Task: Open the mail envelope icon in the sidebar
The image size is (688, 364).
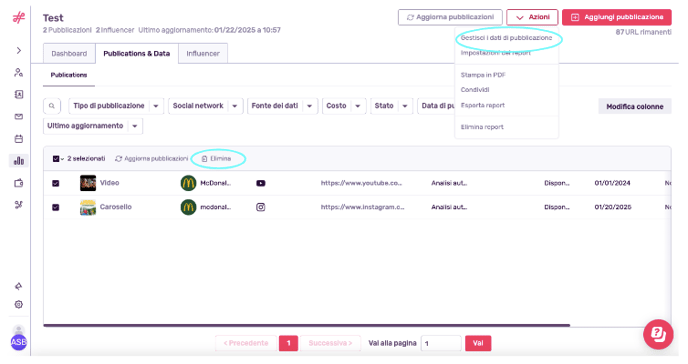Action: [x=18, y=117]
